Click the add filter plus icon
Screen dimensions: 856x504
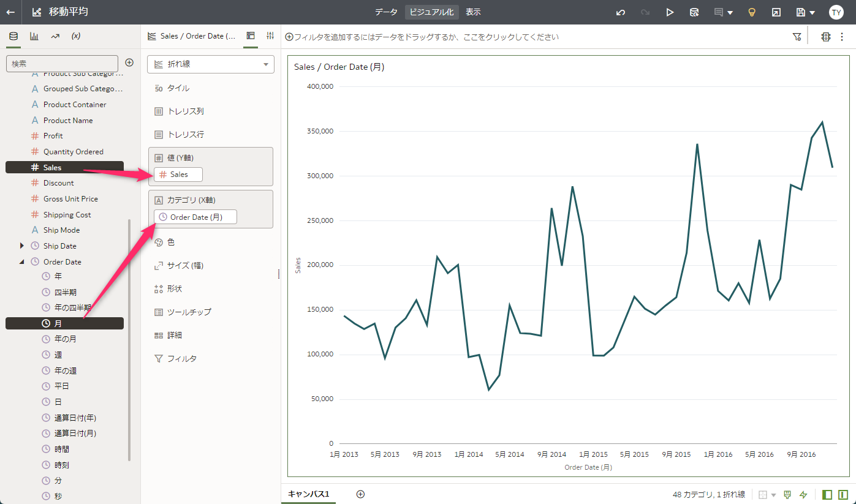click(289, 37)
